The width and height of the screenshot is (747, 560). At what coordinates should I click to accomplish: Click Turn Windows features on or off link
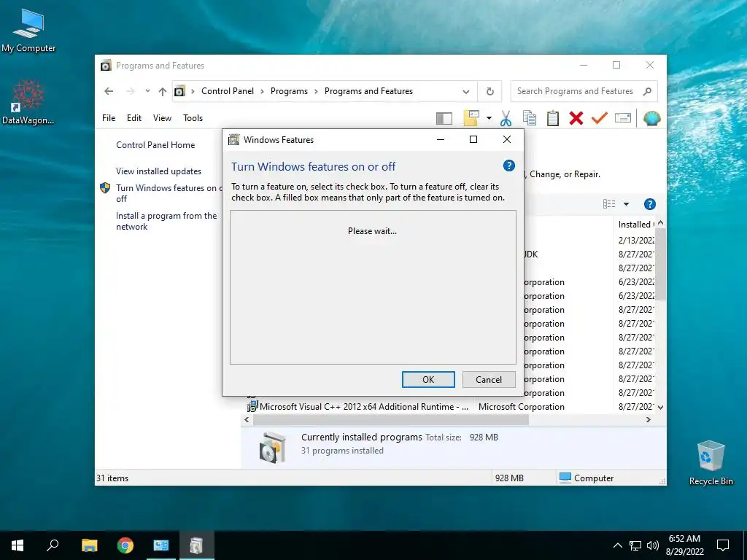click(x=169, y=193)
